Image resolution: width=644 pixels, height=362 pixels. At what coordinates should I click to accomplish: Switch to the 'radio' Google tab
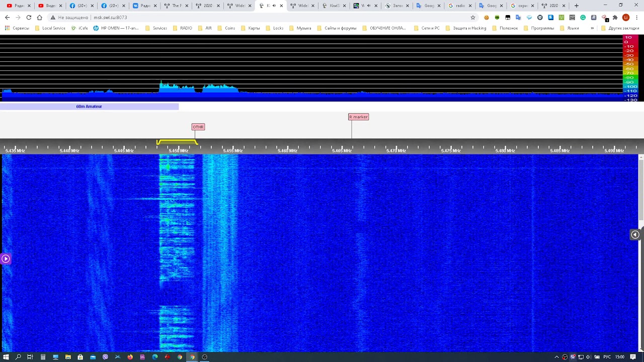pos(459,6)
